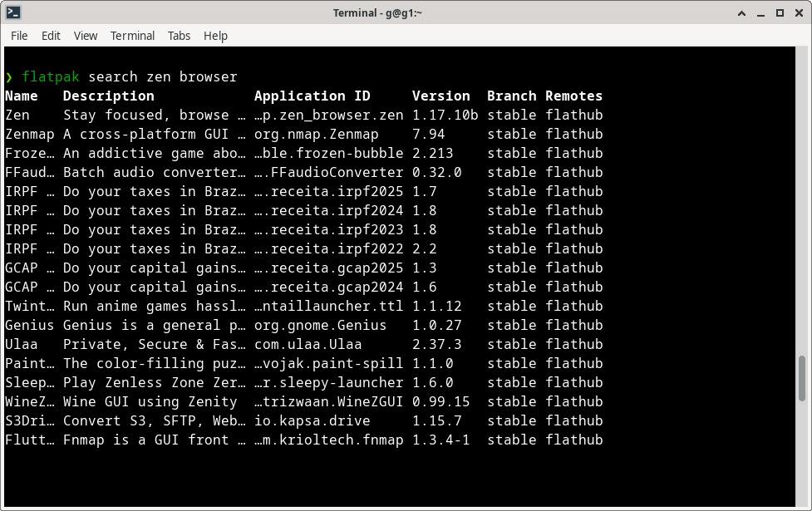Click 'com.ulaa.Ulaa' application ID
Screen dimensions: 812x511
[308, 345]
